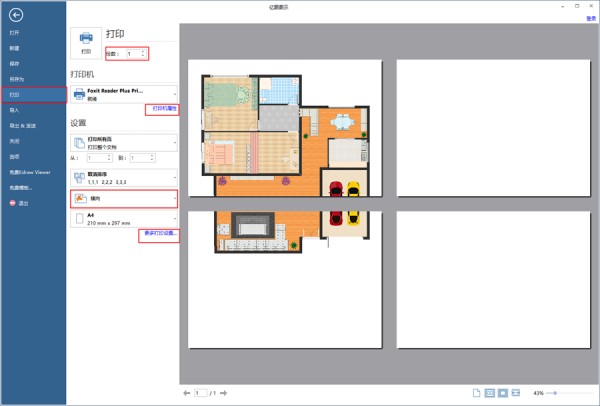Click the back arrow circle icon
The height and width of the screenshot is (406, 600).
point(14,16)
